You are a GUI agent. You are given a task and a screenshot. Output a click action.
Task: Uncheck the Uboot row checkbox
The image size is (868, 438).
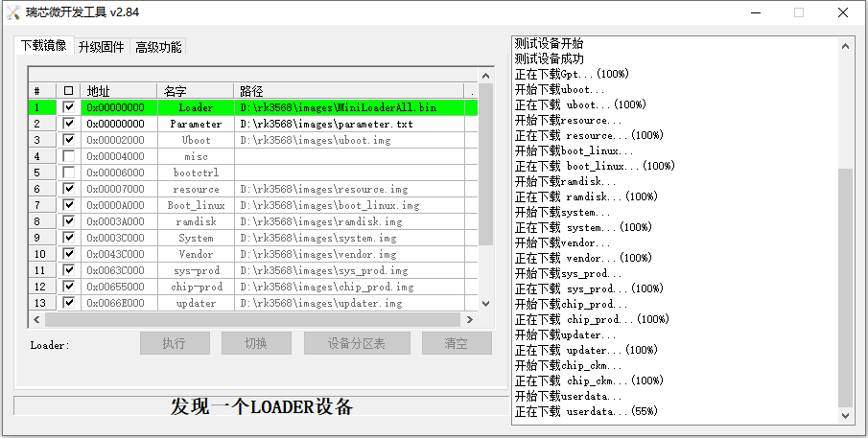(x=69, y=139)
